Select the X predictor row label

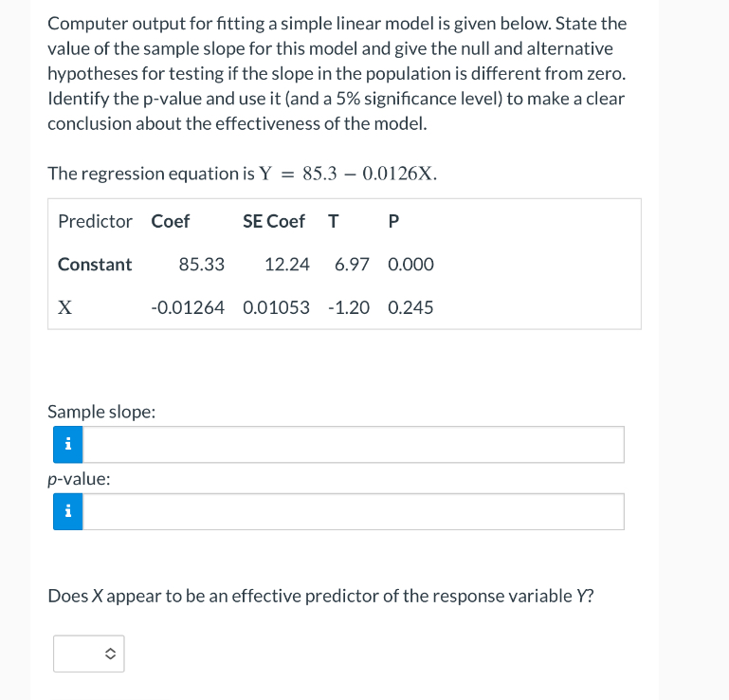coord(64,307)
